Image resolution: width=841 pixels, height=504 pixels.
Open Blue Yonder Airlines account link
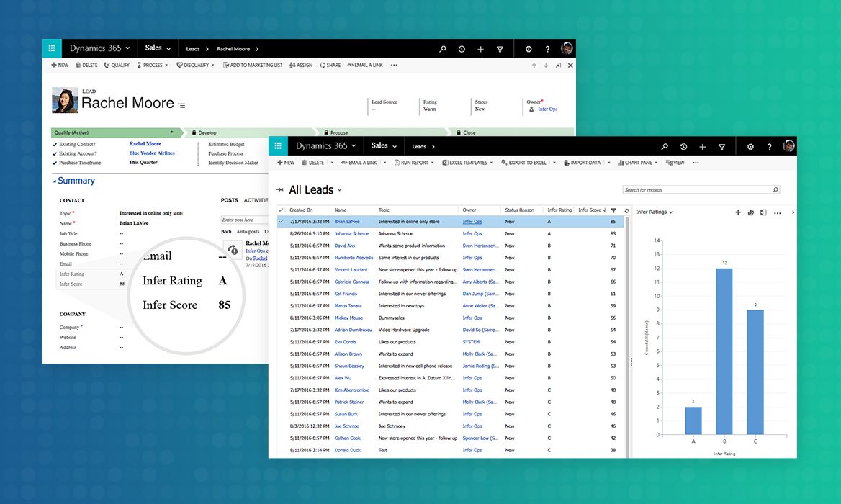coord(152,153)
